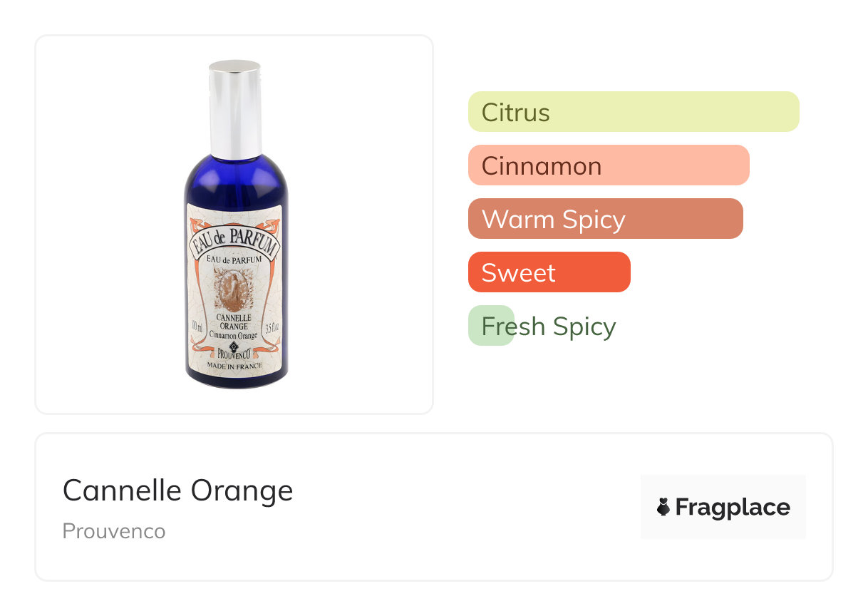
Task: Click the Prouvenco diamond emblem on the bottle label
Action: coord(233,347)
